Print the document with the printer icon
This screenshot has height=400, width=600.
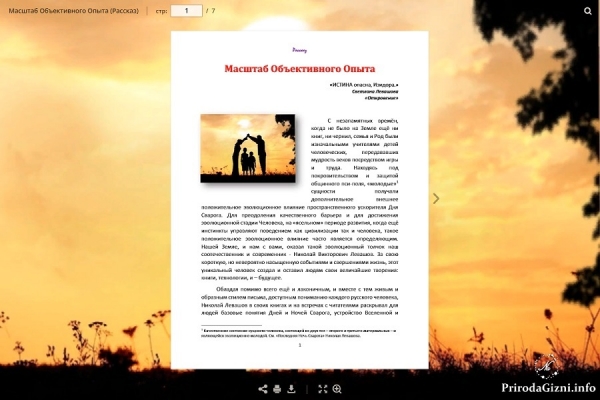(x=277, y=389)
